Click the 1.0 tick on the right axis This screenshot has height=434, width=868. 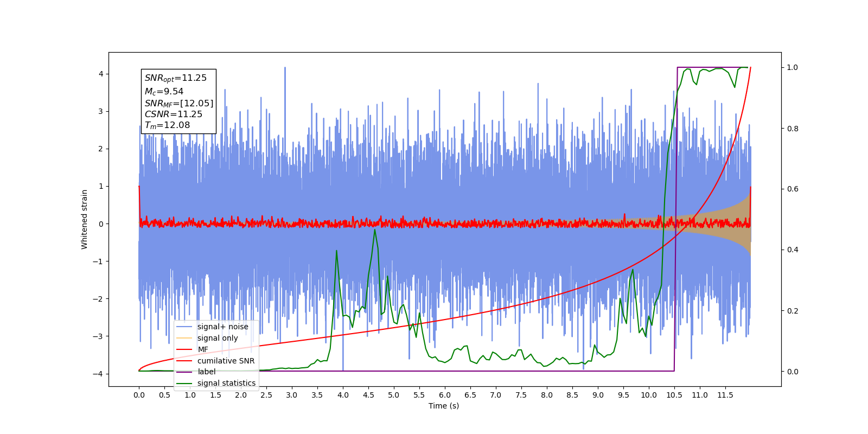(x=793, y=68)
